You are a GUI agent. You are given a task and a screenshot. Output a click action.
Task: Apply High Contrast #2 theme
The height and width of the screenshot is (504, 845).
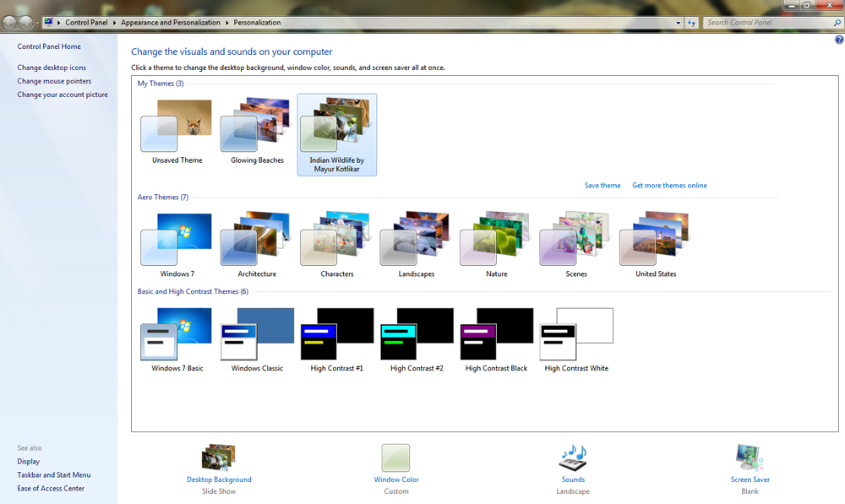click(x=417, y=339)
